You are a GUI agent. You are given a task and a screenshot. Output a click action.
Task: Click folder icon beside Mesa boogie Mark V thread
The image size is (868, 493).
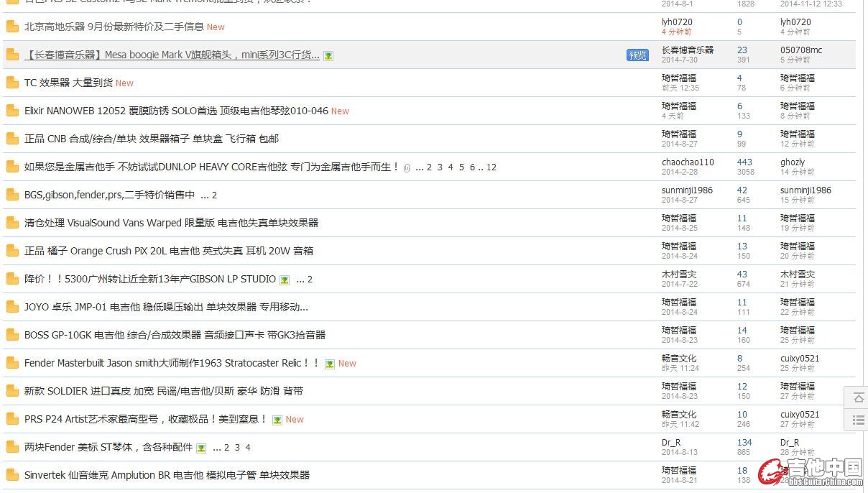pos(12,55)
